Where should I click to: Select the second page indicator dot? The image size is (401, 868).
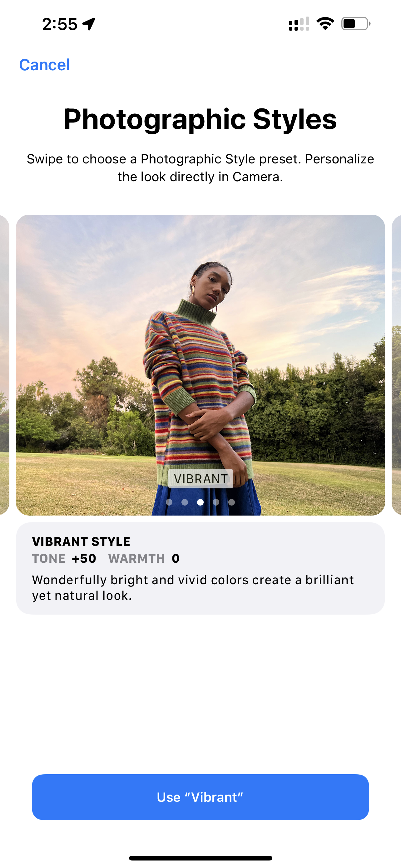[185, 502]
